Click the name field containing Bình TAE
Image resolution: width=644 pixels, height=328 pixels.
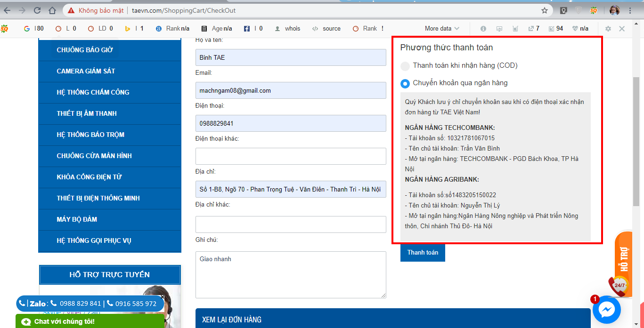[291, 57]
